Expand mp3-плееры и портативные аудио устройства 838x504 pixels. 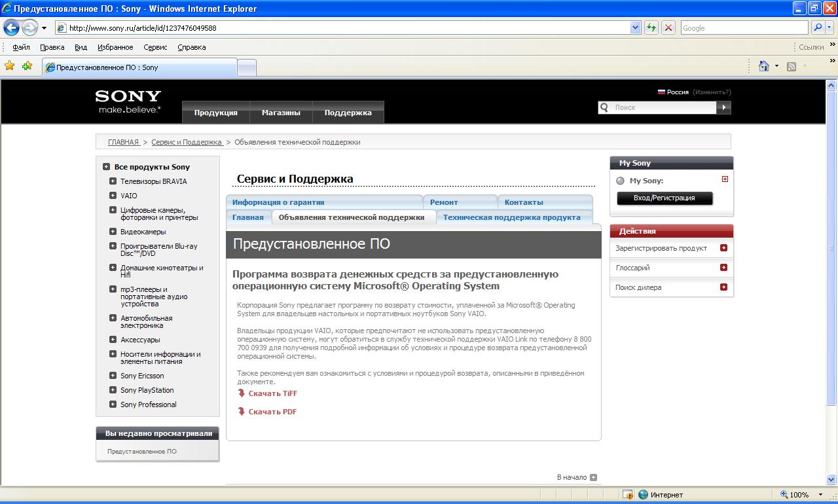coord(113,289)
